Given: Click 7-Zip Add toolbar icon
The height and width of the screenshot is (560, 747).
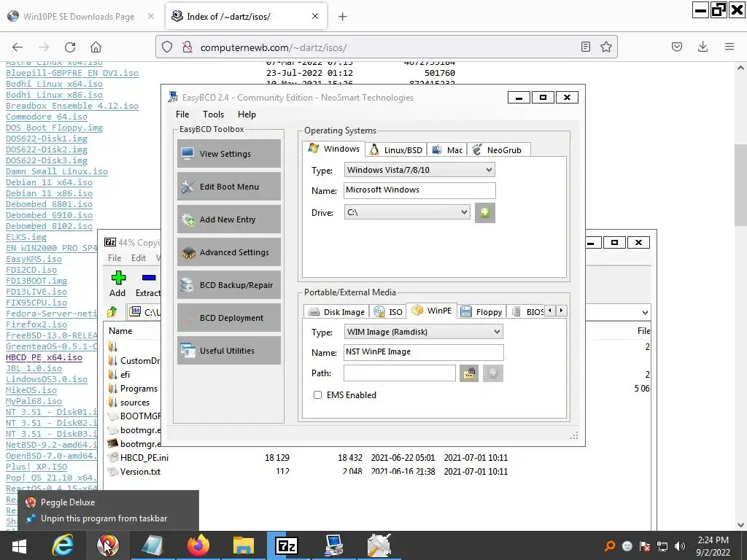Looking at the screenshot, I should click(x=117, y=284).
